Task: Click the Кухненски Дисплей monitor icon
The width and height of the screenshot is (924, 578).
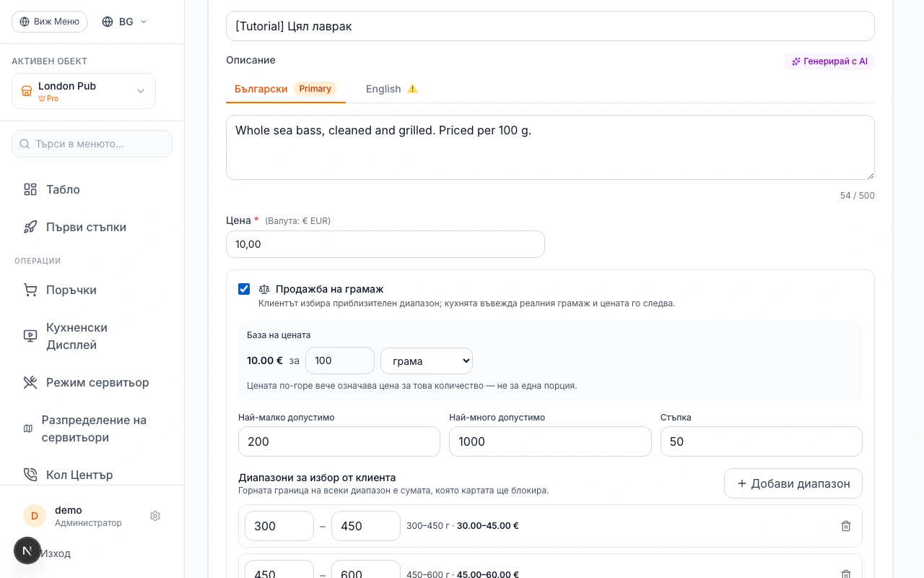Action: coord(30,336)
